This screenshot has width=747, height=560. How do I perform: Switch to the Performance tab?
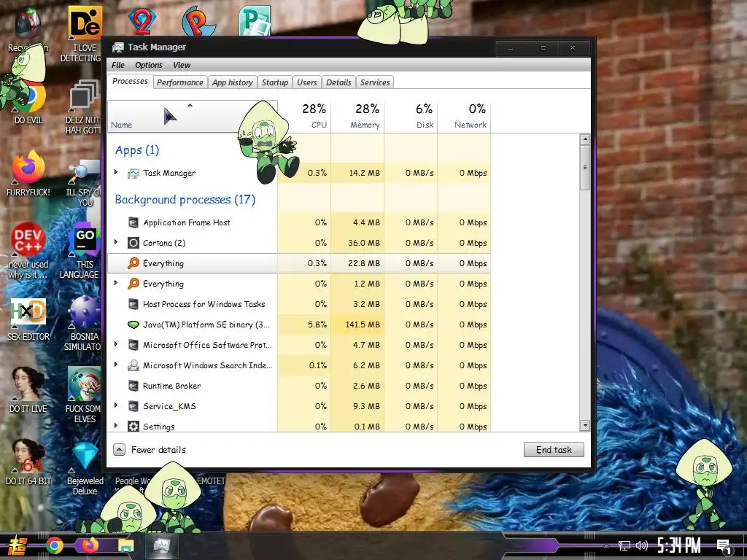coord(180,82)
